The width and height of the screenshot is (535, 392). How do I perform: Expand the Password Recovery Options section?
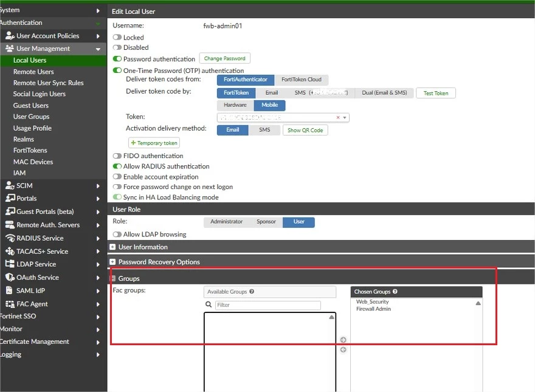112,262
